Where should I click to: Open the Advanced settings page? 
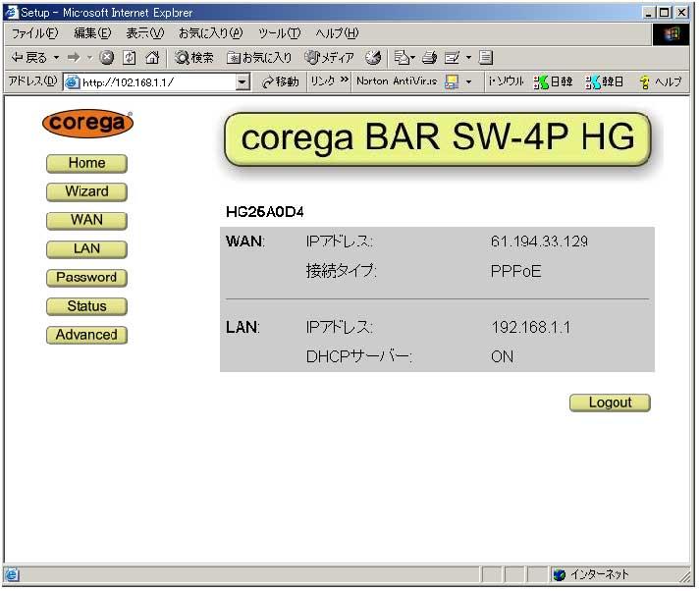pyautogui.click(x=86, y=335)
